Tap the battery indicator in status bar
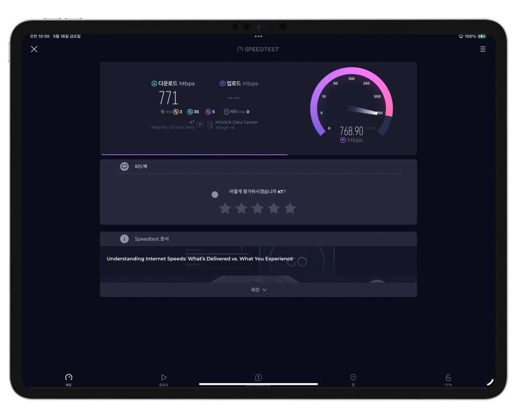This screenshot has height=420, width=517. click(482, 36)
